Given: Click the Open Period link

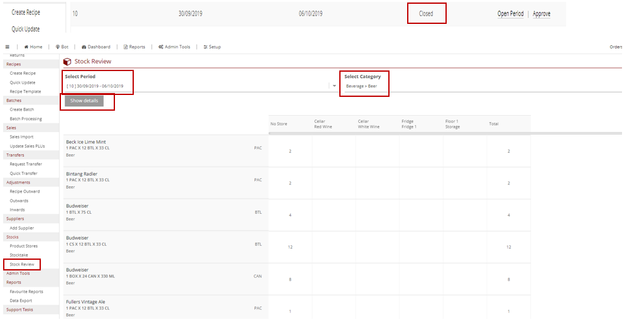Looking at the screenshot, I should pos(510,14).
